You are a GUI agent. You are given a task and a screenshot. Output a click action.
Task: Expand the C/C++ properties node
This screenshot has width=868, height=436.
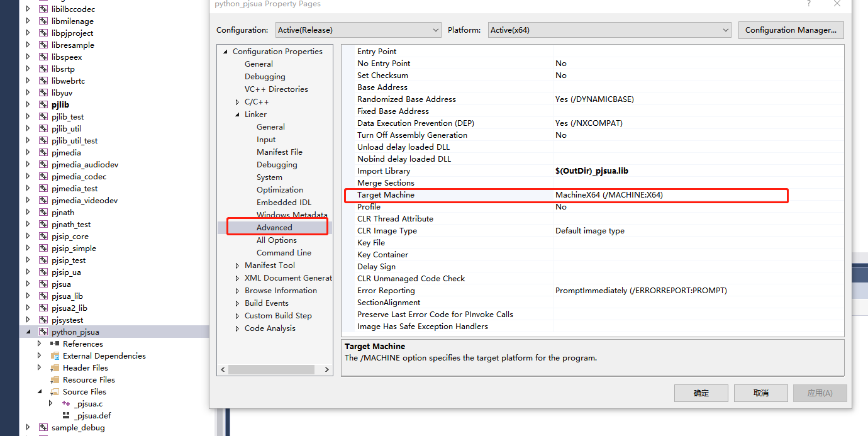(x=237, y=102)
